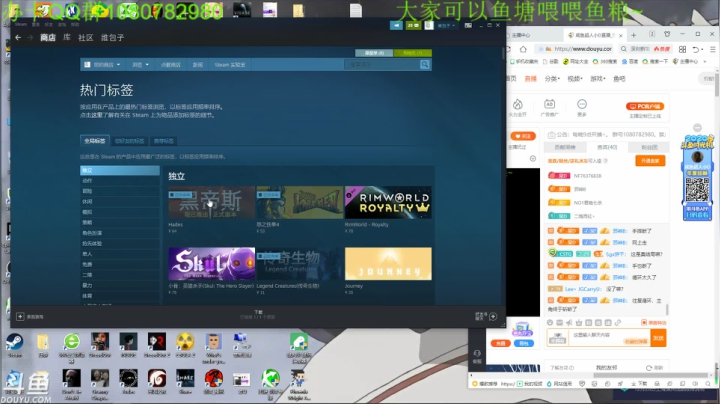Open the browser hamburger menu icon
720x404 pixels.
(713, 49)
